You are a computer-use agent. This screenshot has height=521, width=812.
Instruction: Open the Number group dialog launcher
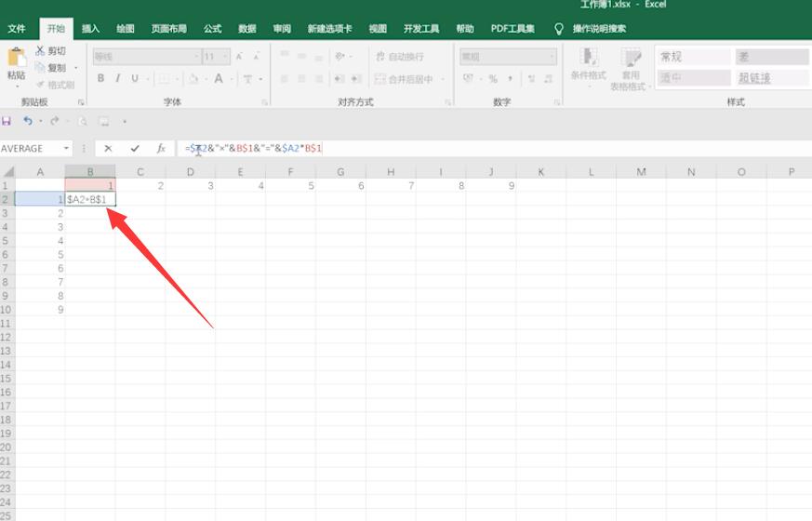tap(557, 102)
